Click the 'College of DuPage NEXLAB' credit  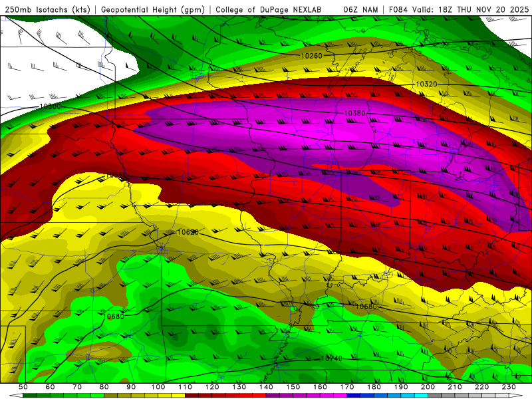click(269, 10)
